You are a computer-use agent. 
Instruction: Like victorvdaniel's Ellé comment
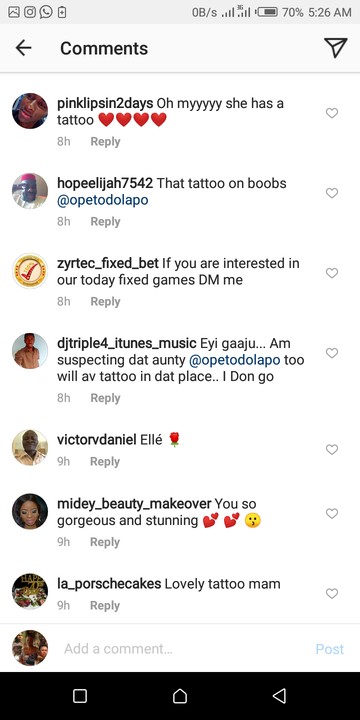(x=332, y=450)
